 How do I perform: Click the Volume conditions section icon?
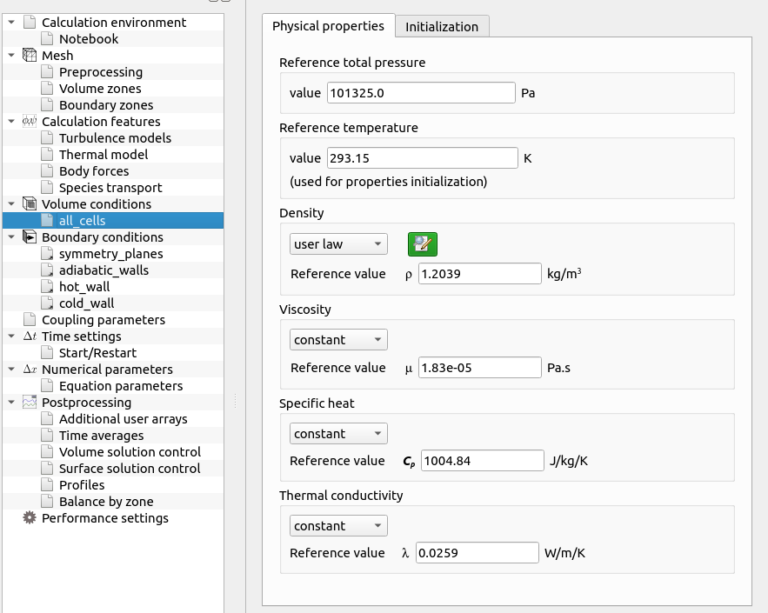click(x=29, y=204)
